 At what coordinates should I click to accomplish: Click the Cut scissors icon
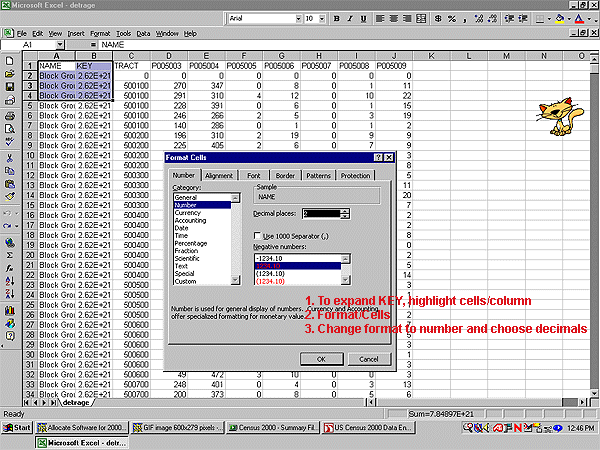[x=9, y=157]
